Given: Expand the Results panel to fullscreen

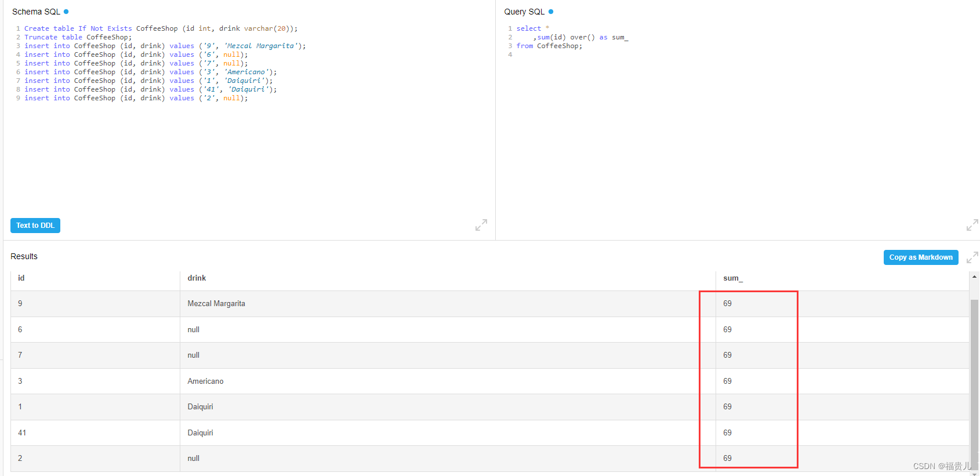Looking at the screenshot, I should point(972,257).
